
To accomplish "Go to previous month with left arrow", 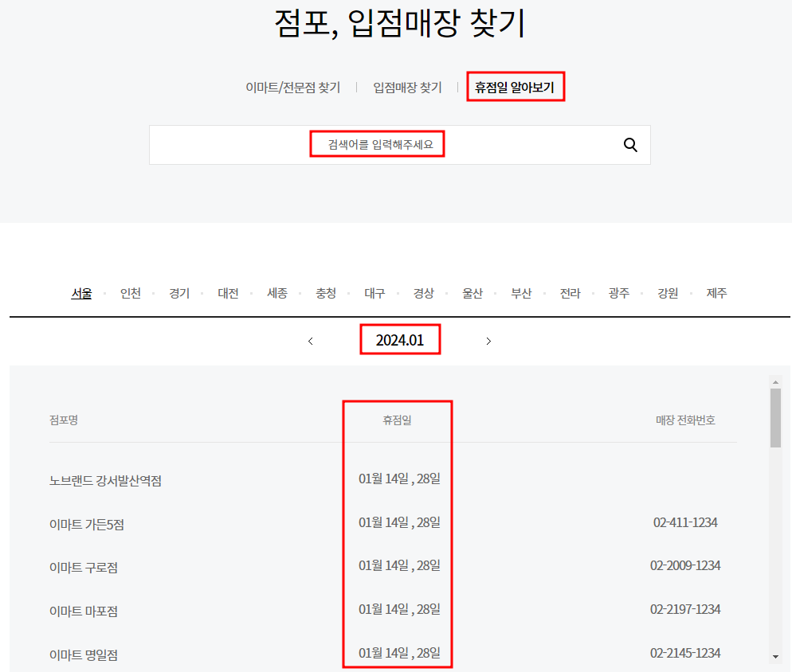I will point(311,340).
